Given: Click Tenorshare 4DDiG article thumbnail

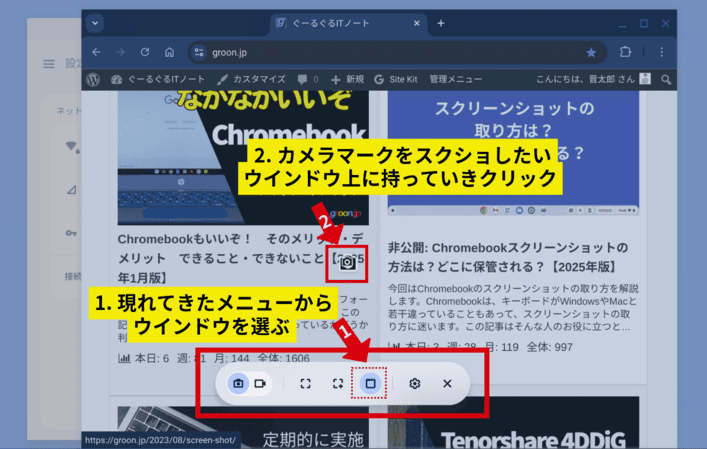Looking at the screenshot, I should [513, 422].
